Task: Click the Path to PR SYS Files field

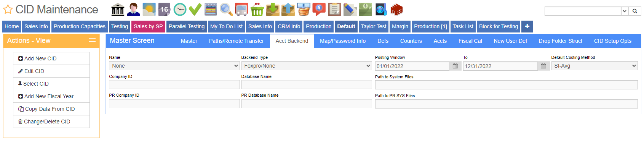Action: 507,104
